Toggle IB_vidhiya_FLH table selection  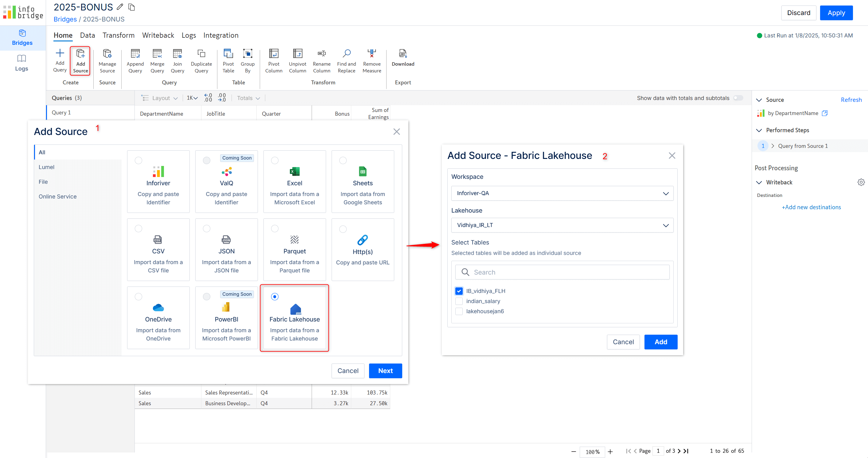point(459,291)
